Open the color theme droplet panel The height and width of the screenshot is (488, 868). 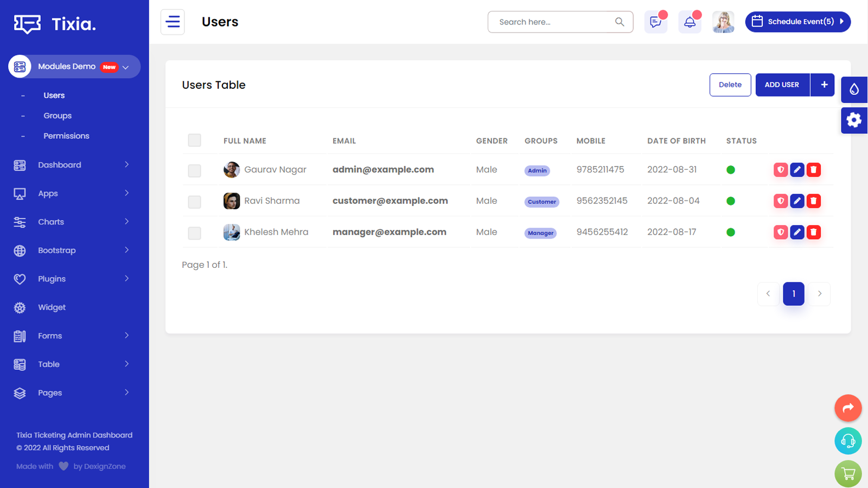[854, 89]
